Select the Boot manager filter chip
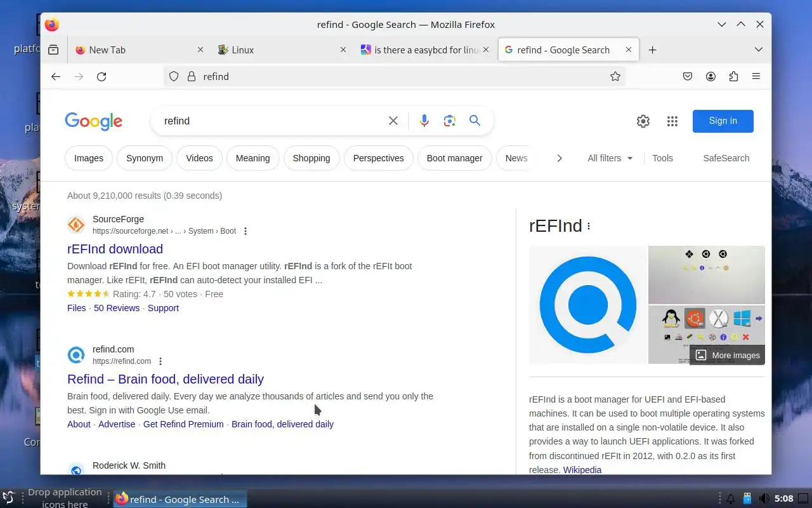The image size is (812, 508). pyautogui.click(x=455, y=158)
